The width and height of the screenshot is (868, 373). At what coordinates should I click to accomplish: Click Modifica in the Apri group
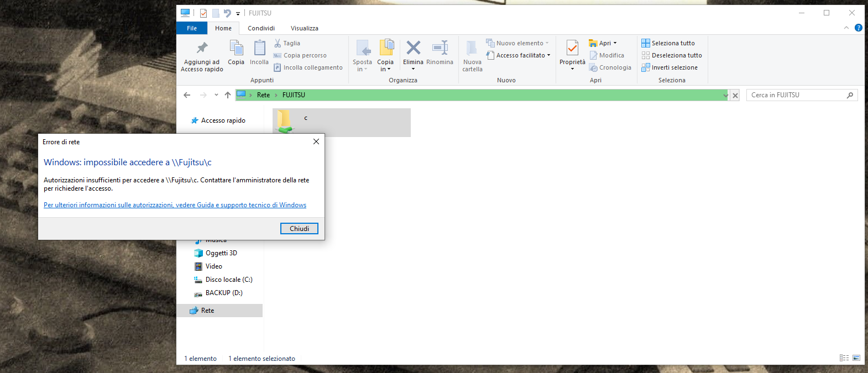coord(606,55)
